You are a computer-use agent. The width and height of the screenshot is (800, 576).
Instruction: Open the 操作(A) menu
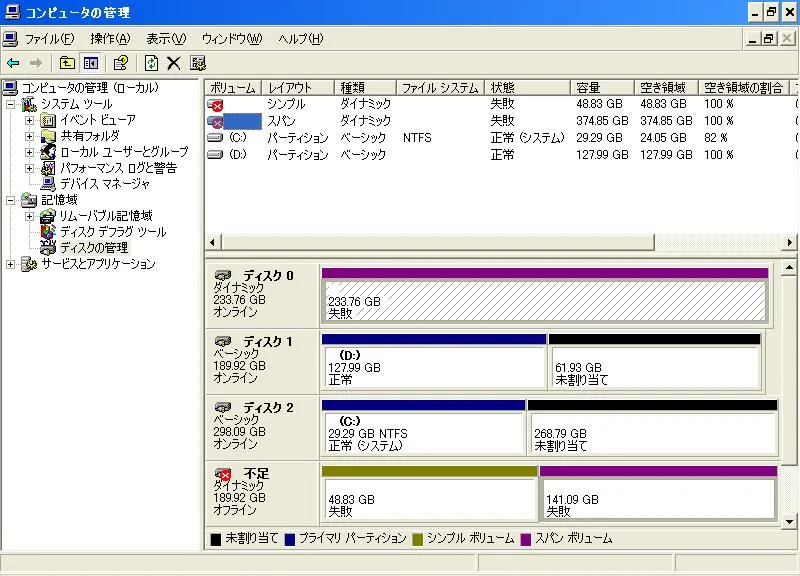tap(110, 39)
